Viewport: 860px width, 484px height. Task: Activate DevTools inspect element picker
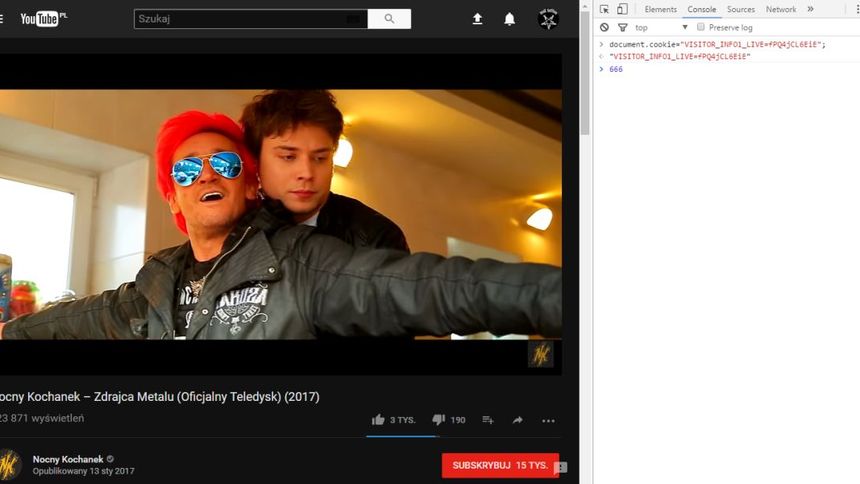pos(605,9)
